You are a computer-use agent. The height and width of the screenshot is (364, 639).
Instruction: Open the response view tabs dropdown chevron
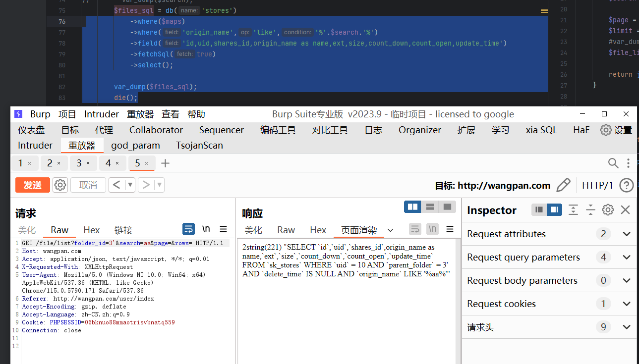390,230
